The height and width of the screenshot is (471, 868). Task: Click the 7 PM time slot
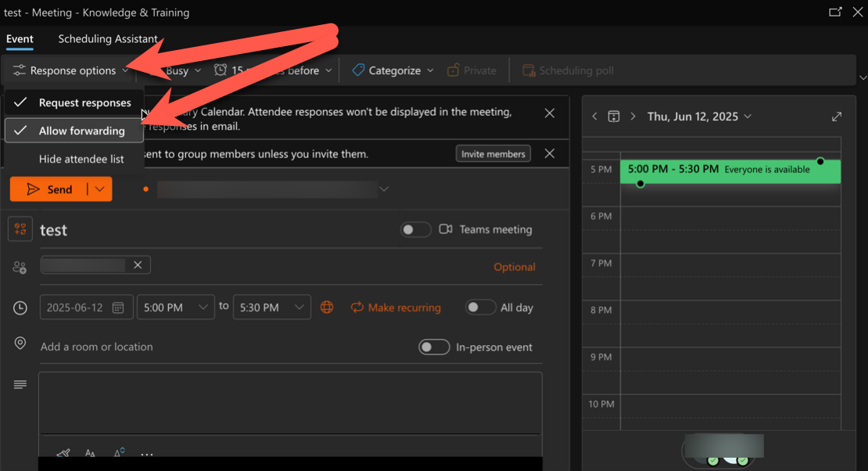730,277
